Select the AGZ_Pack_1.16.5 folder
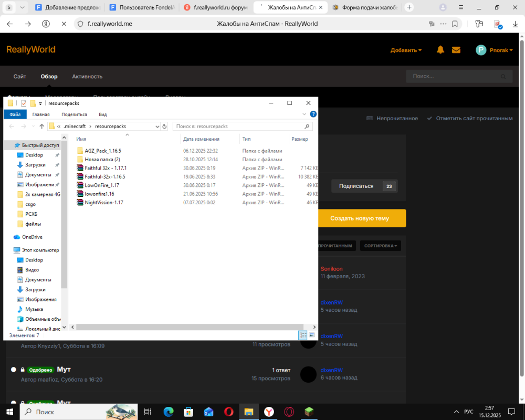 [103, 151]
